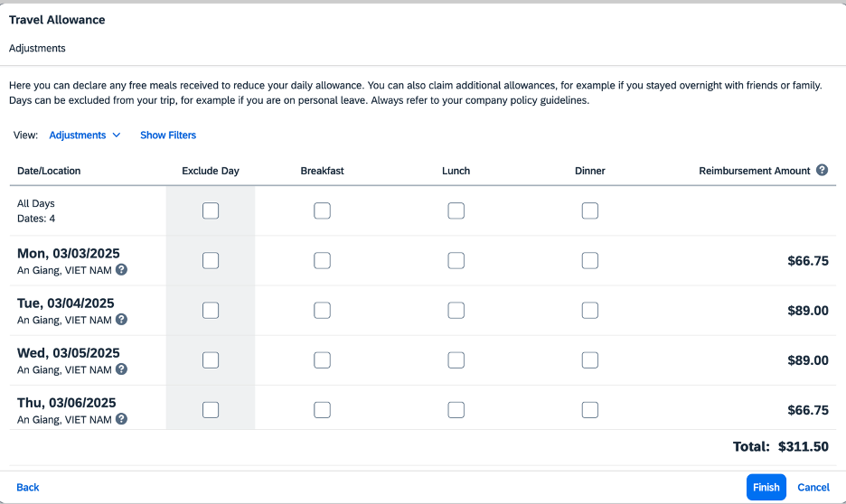Click the All Days row label
The width and height of the screenshot is (846, 504).
click(35, 203)
